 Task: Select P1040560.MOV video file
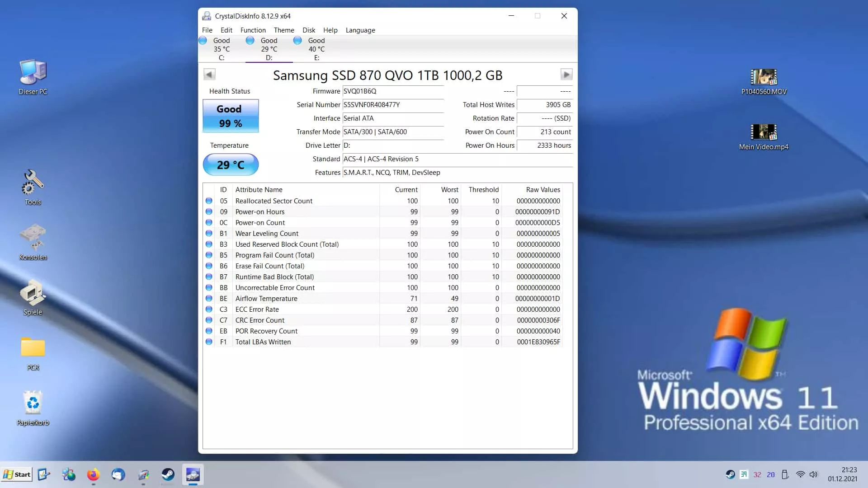tap(764, 81)
